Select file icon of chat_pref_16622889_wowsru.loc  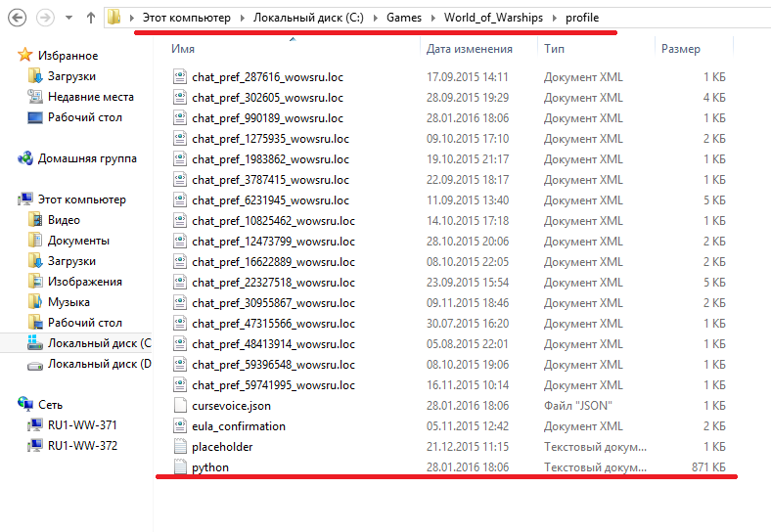click(x=180, y=262)
